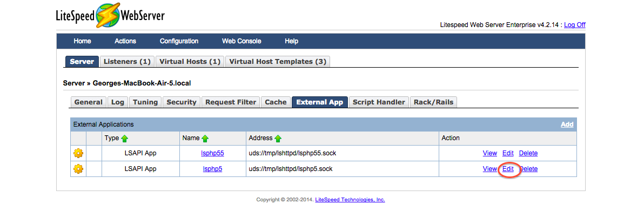The width and height of the screenshot is (644, 210).
Task: Open the Configuration menu
Action: 179,41
